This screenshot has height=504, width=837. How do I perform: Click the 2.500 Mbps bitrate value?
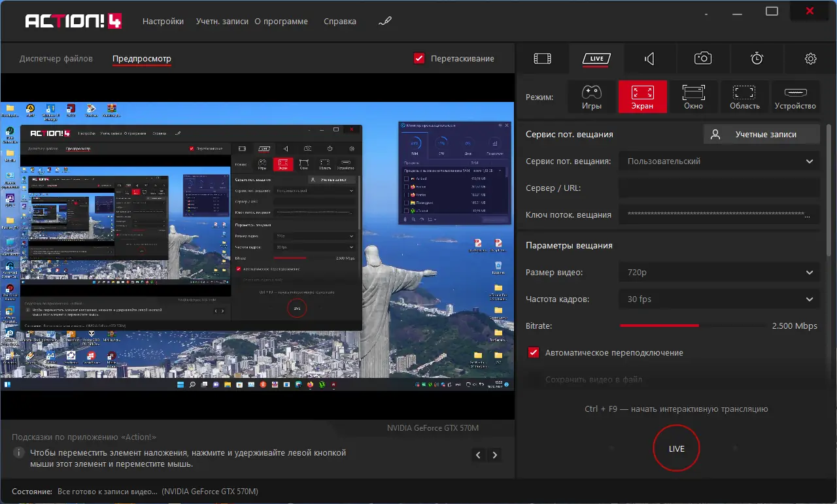pos(794,326)
